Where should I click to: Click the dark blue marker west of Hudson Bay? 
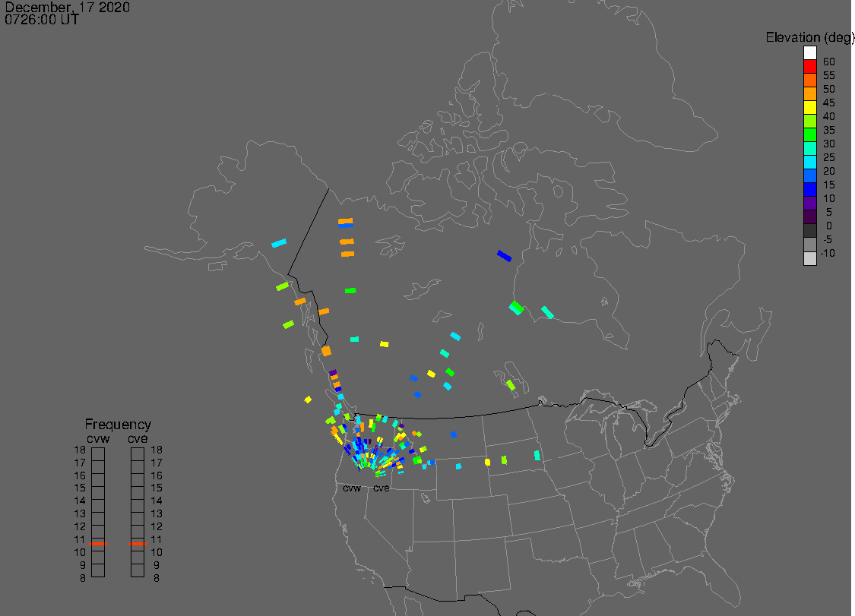[505, 256]
